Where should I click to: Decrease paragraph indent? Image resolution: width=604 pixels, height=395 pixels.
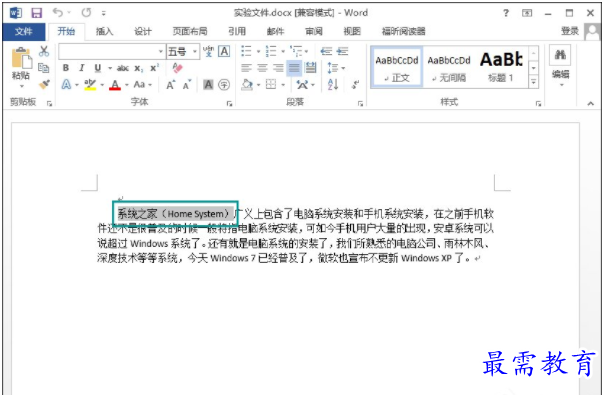click(326, 51)
